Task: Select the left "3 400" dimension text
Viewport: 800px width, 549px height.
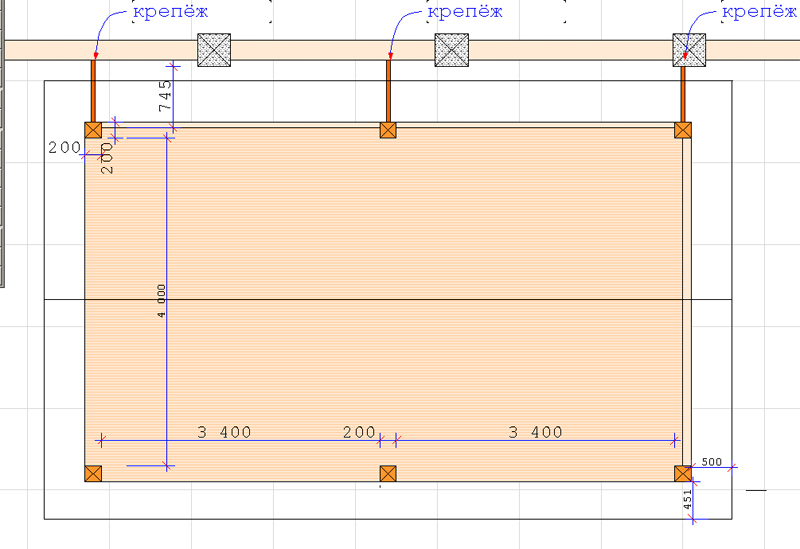Action: [x=224, y=432]
